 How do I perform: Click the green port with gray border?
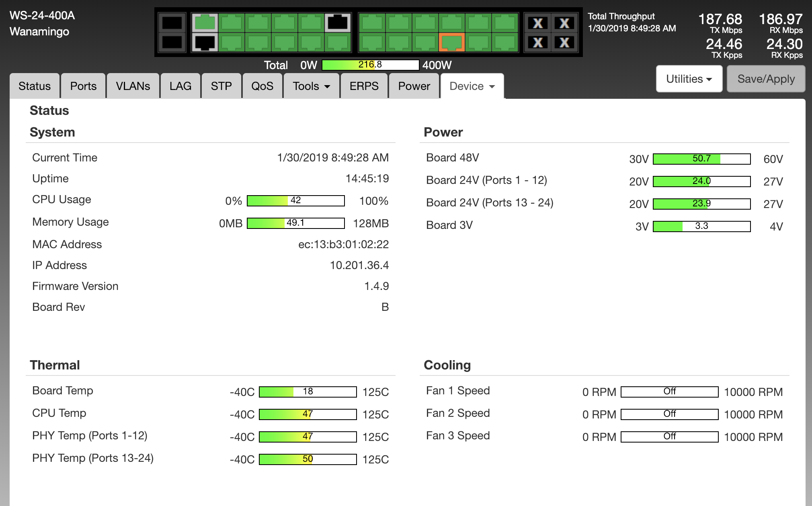tap(205, 23)
